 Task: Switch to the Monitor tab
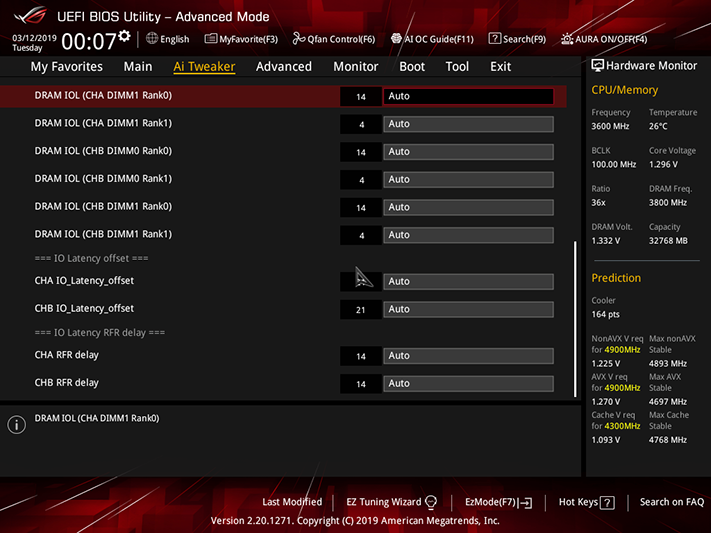(356, 67)
